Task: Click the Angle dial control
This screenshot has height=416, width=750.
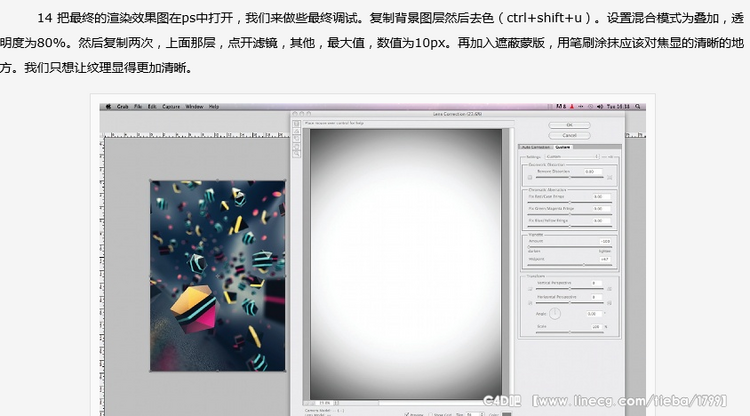Action: pyautogui.click(x=555, y=314)
